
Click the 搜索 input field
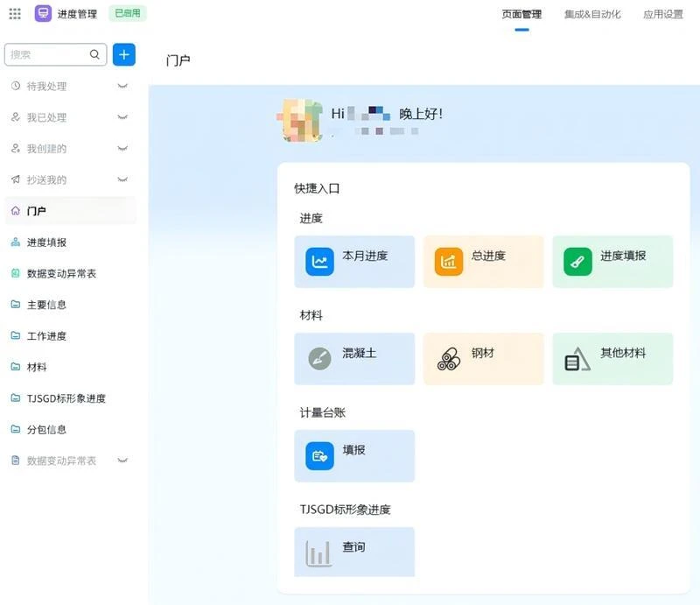(x=48, y=54)
